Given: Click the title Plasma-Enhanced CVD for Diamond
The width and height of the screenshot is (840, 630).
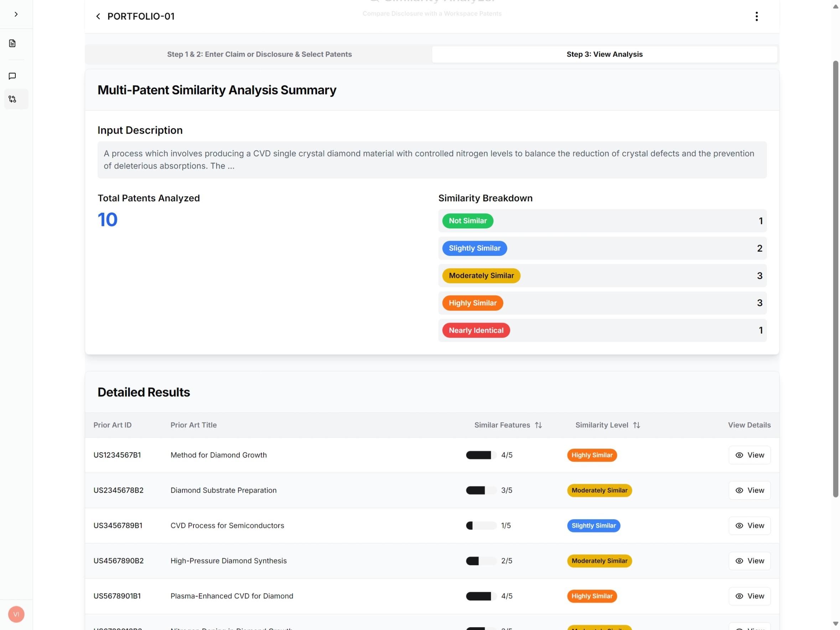Looking at the screenshot, I should (232, 596).
